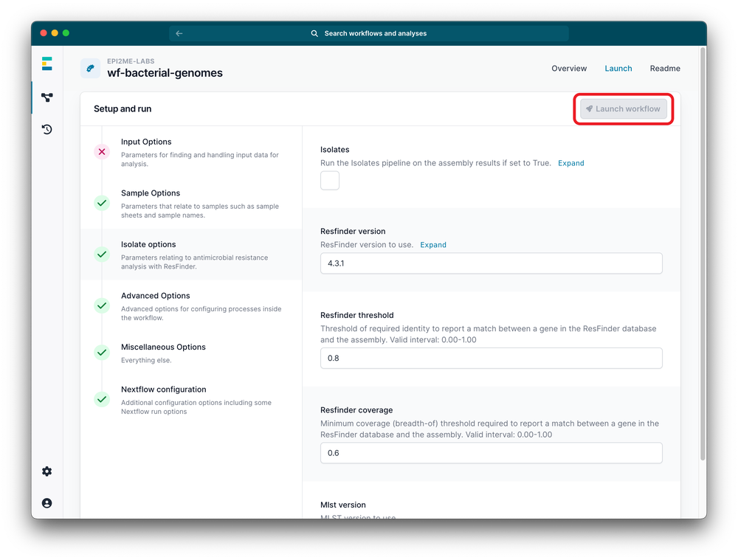Click the Resfinder threshold label
This screenshot has height=560, width=738.
click(x=356, y=315)
